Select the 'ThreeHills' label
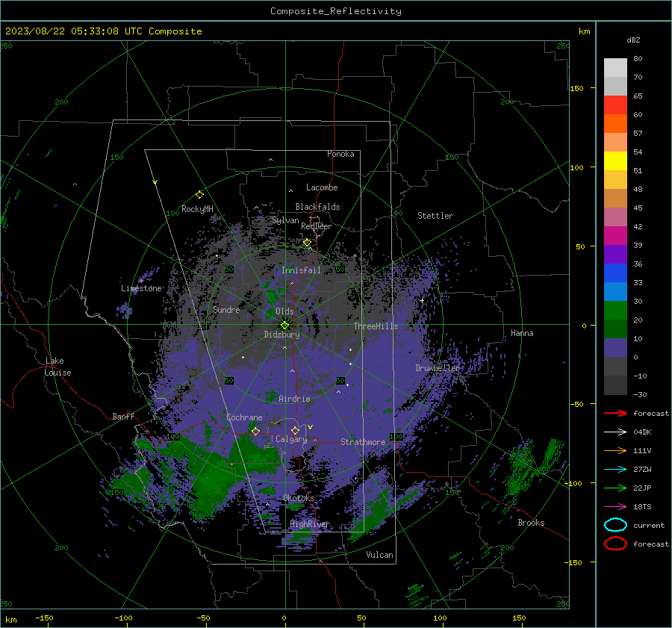The width and height of the screenshot is (672, 628). [x=376, y=326]
